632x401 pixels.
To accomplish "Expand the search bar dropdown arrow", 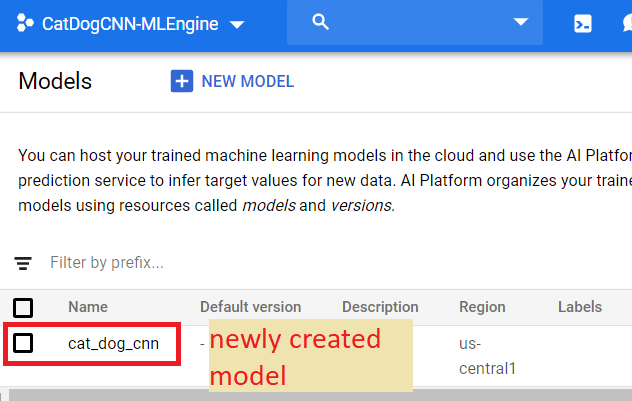I will click(520, 23).
